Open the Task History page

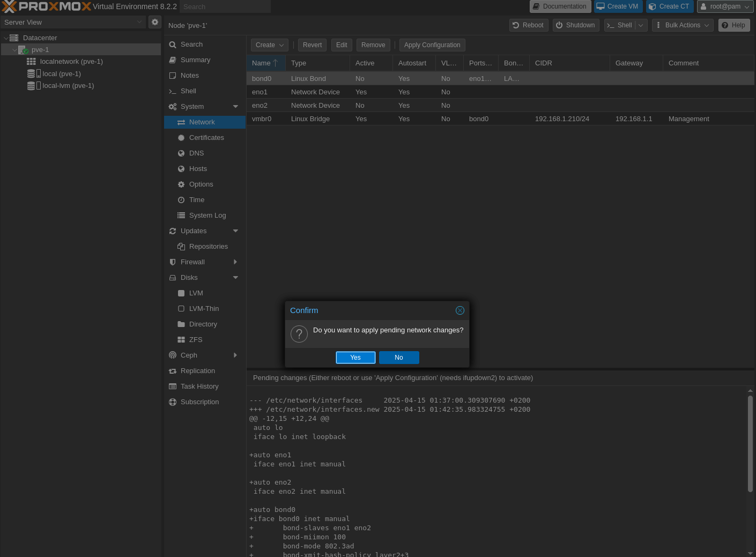[199, 387]
